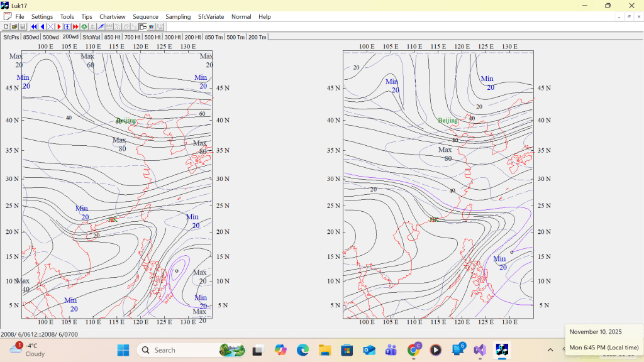Image resolution: width=644 pixels, height=362 pixels.
Task: Toggle the dual-panel layout icon
Action: point(143,27)
